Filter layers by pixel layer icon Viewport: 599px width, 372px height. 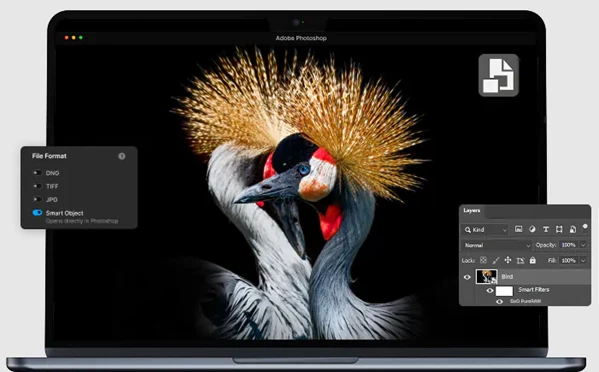point(518,229)
